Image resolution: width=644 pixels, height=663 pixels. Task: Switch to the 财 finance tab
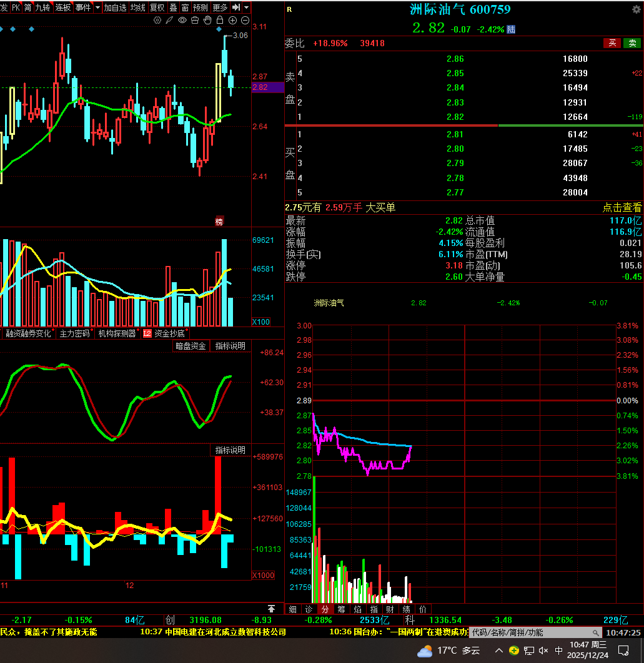click(390, 609)
